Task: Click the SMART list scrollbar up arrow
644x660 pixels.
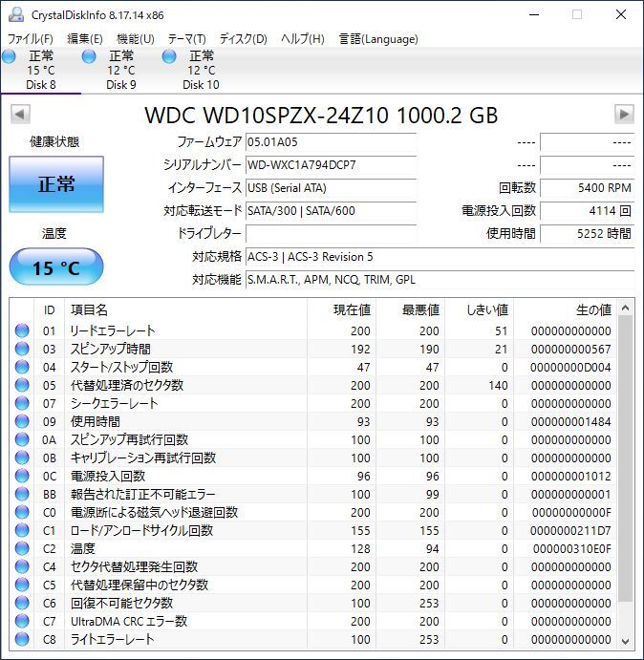Action: (625, 308)
